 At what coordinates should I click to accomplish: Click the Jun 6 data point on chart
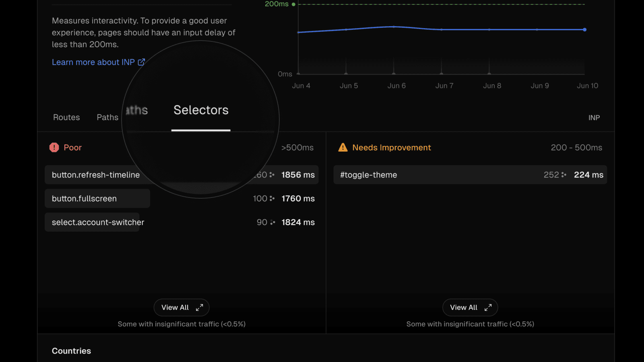point(394,27)
